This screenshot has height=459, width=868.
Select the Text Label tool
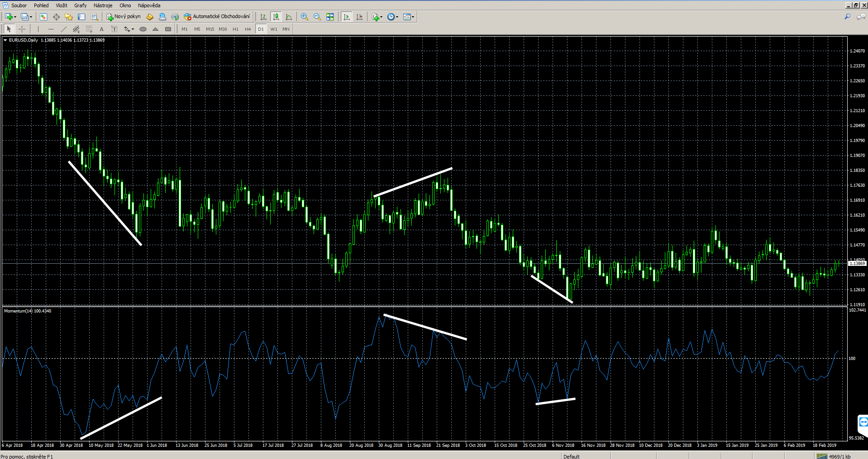coord(114,29)
